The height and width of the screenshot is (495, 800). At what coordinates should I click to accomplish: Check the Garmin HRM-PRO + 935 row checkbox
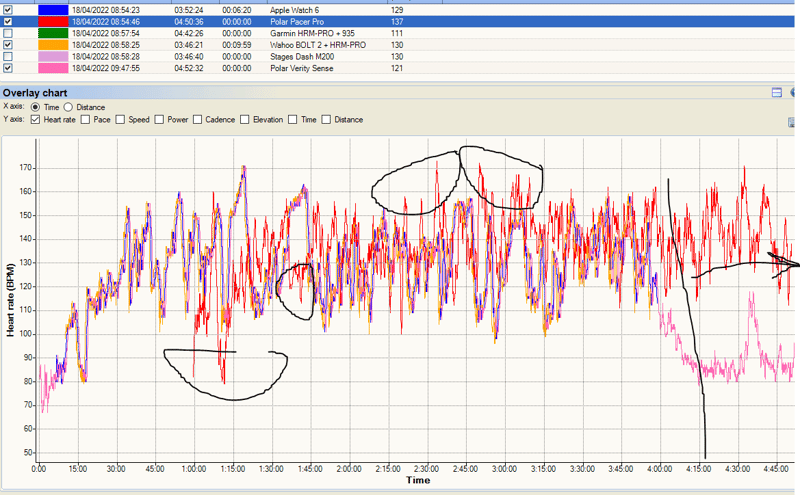click(8, 33)
